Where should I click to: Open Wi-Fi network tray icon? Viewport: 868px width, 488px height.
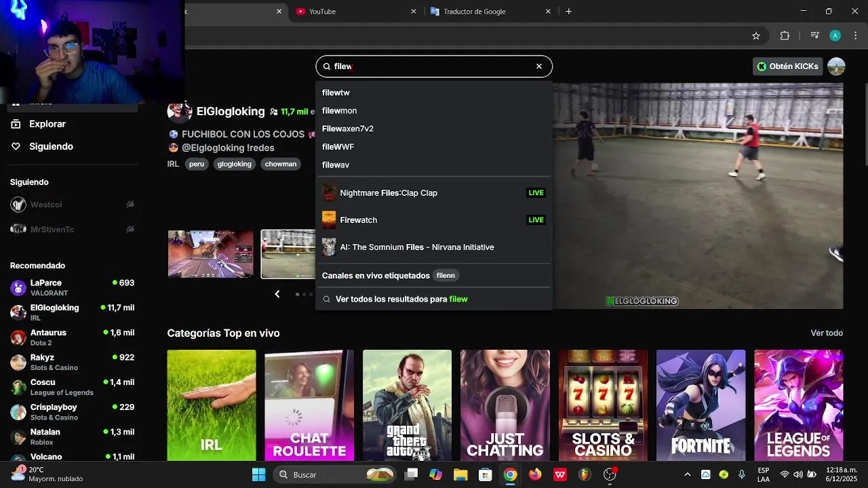[x=785, y=474]
